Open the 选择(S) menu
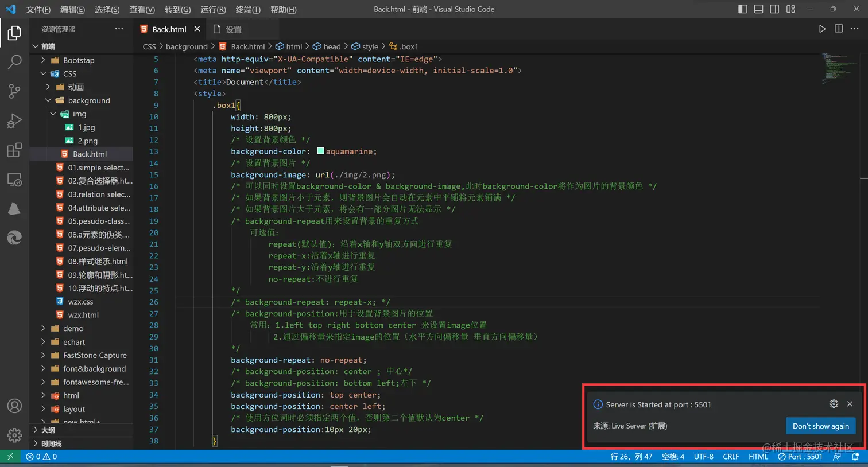The width and height of the screenshot is (868, 467). click(x=107, y=9)
